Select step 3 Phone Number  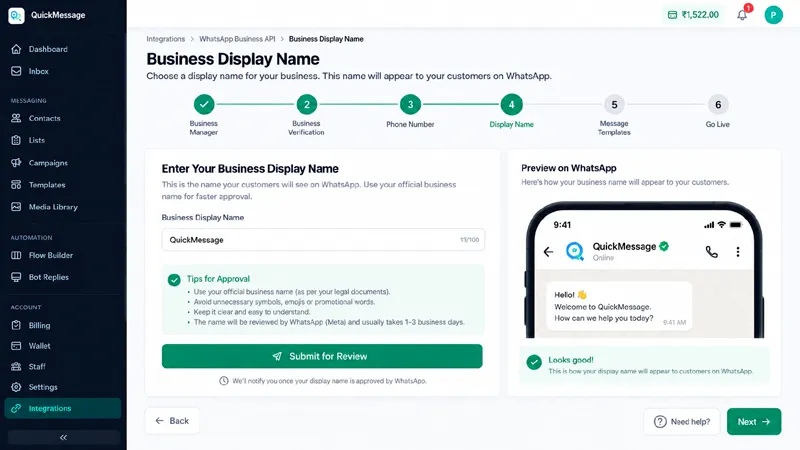coord(410,105)
